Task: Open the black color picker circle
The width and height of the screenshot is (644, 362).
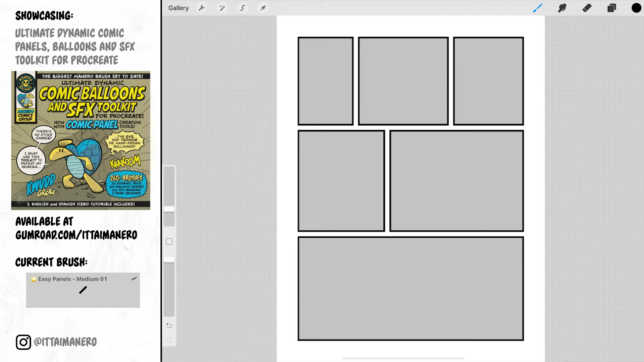Action: 636,8
